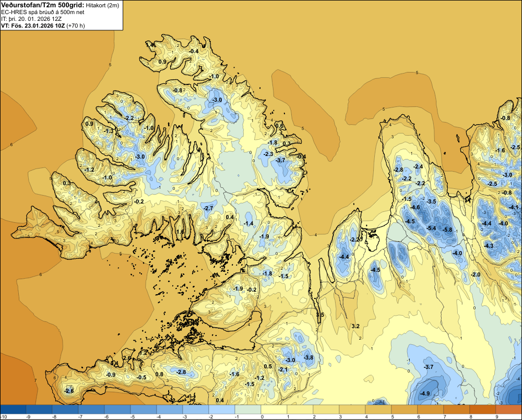Screen dimensions: 522x420
Task: Click the -1.4 temperature value on map
Action: 248,224
